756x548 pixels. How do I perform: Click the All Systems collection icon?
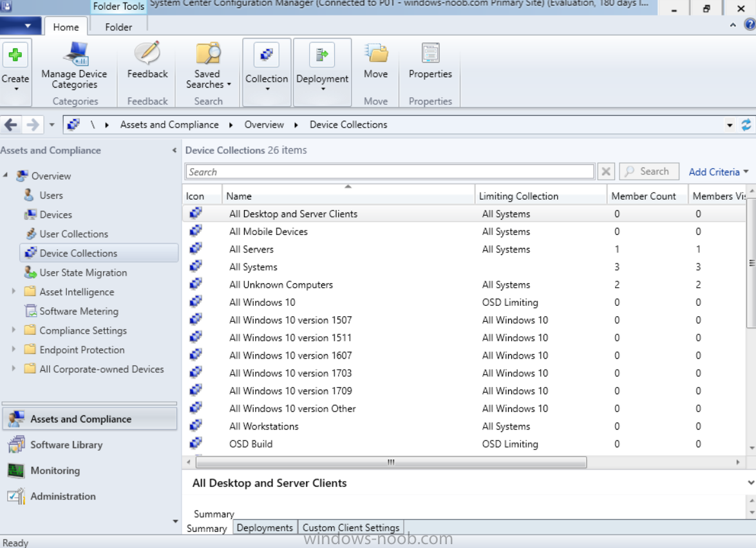195,267
